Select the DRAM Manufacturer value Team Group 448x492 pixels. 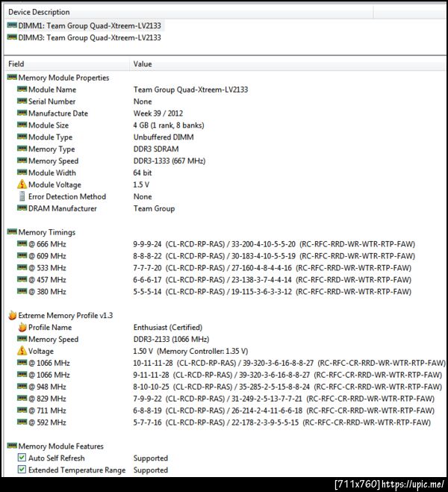pos(154,208)
